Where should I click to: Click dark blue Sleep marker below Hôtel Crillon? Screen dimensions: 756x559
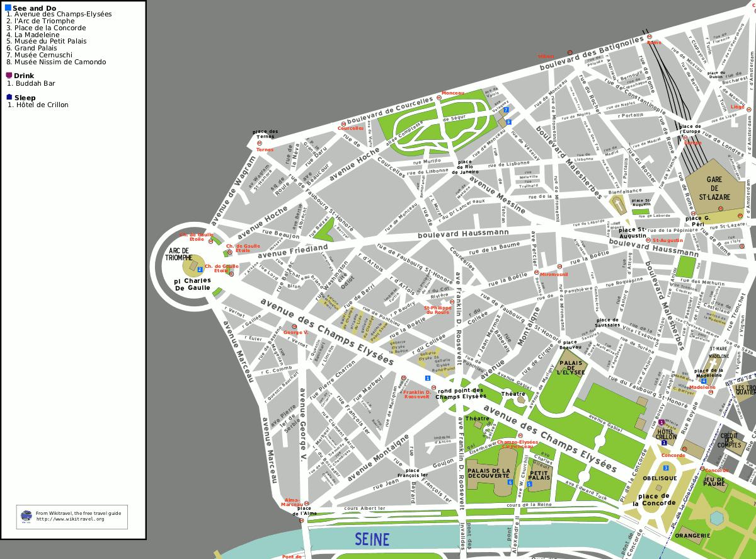point(664,442)
